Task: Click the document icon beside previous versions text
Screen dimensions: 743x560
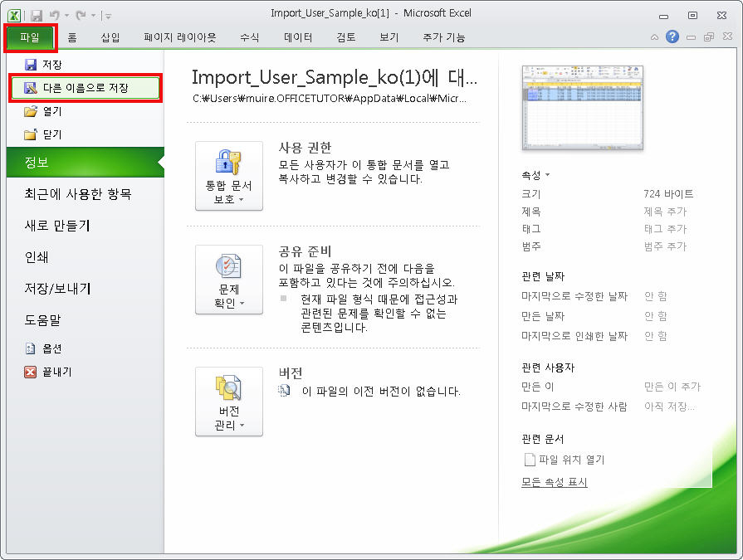Action: coord(284,391)
